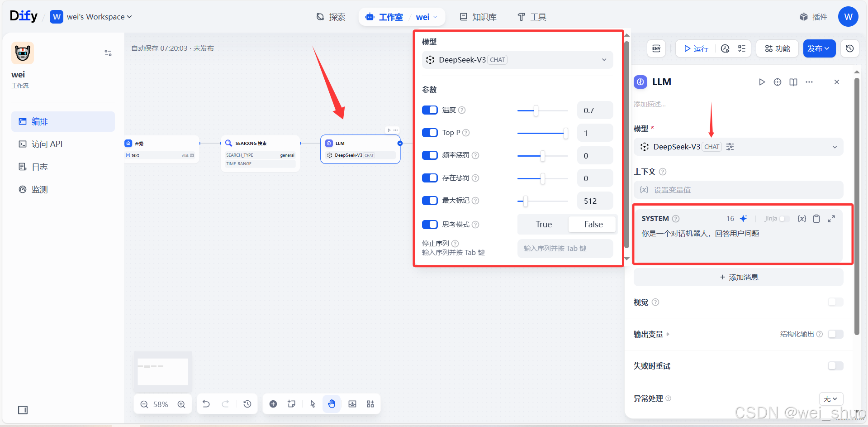
Task: Enable the 结构化输出 structured output toggle
Action: pyautogui.click(x=835, y=334)
